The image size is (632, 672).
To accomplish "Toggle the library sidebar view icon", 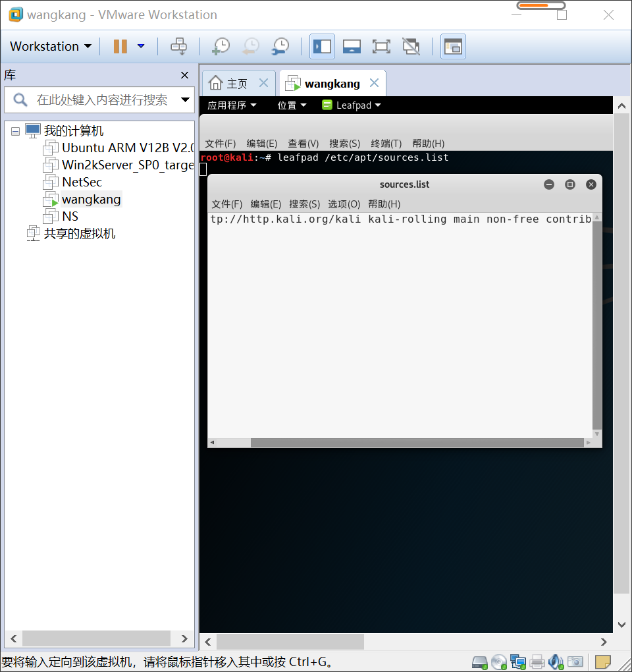I will tap(322, 46).
